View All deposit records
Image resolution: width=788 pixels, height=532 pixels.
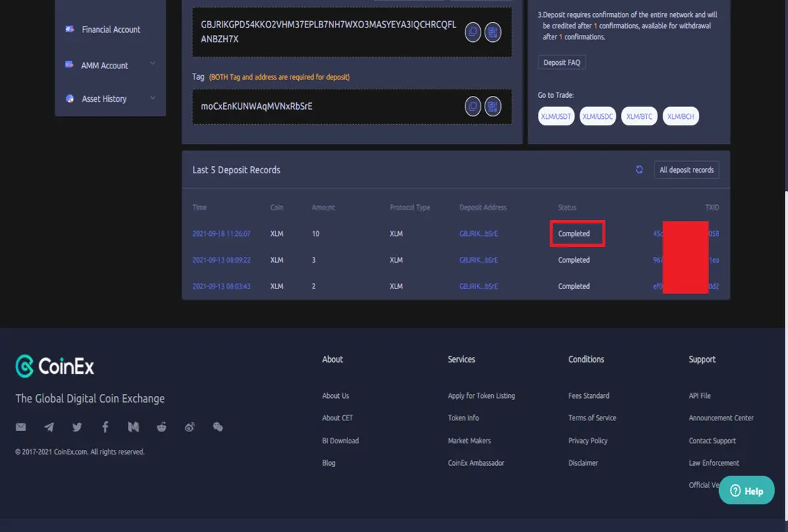pos(686,170)
